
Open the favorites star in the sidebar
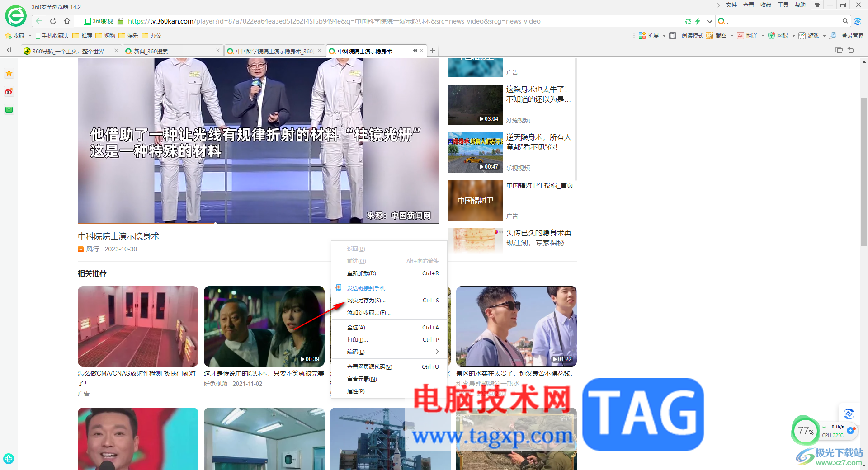pyautogui.click(x=9, y=73)
